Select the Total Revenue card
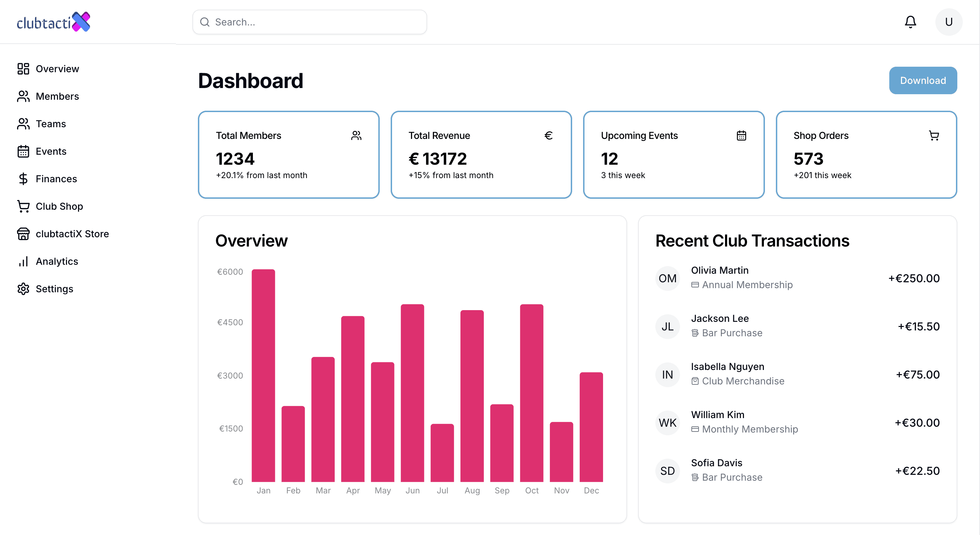 [x=481, y=155]
